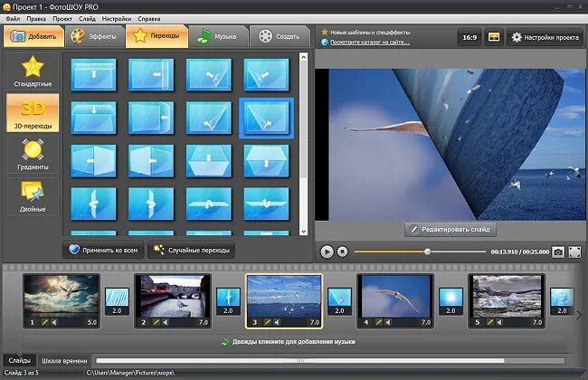Open the Создать tab
The image size is (588, 380).
pos(280,36)
